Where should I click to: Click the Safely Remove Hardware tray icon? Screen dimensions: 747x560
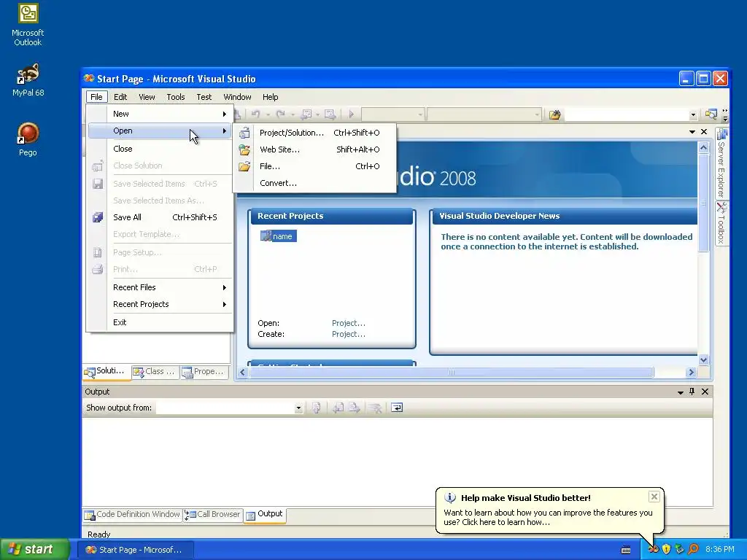pyautogui.click(x=680, y=549)
